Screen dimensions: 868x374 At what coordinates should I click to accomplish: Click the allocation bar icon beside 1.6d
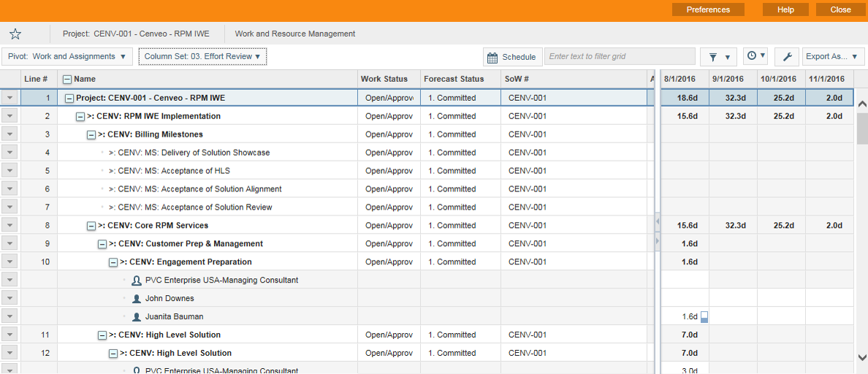(x=704, y=317)
